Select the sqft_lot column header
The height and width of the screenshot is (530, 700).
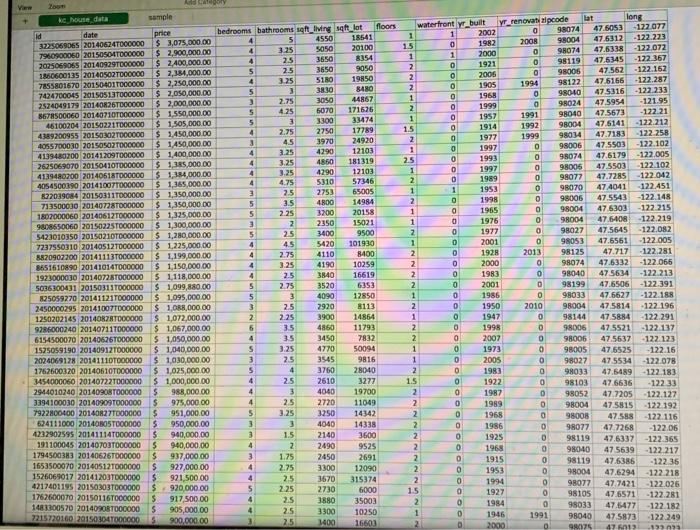[354, 28]
